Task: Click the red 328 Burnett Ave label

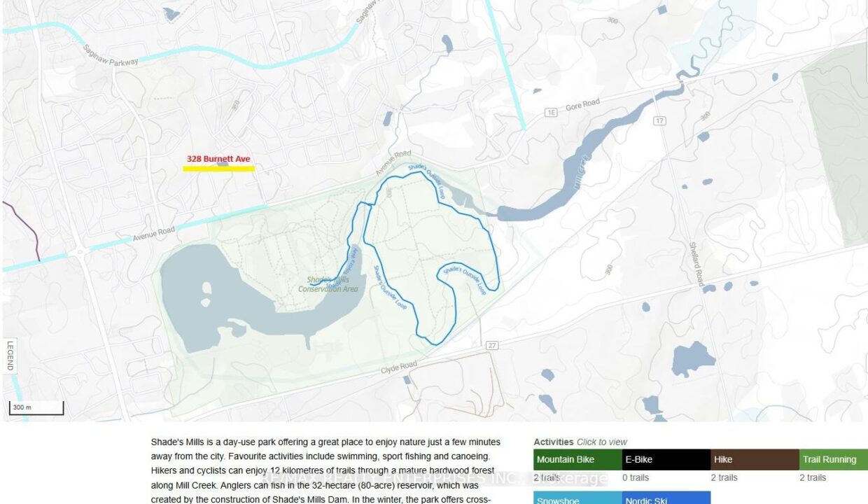Action: (x=218, y=159)
